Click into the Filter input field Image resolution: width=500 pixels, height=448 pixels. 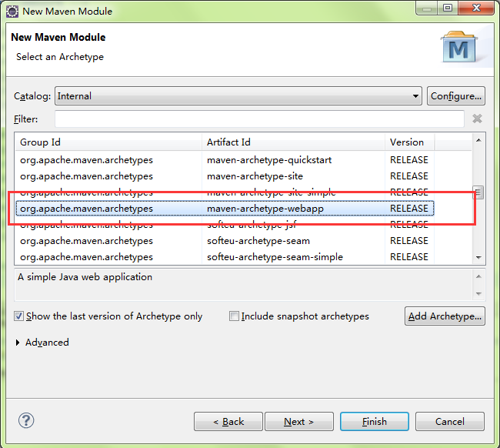pos(259,119)
